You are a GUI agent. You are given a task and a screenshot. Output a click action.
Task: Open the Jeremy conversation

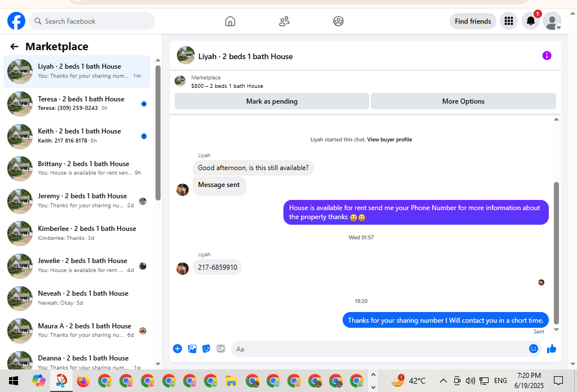[x=77, y=201]
